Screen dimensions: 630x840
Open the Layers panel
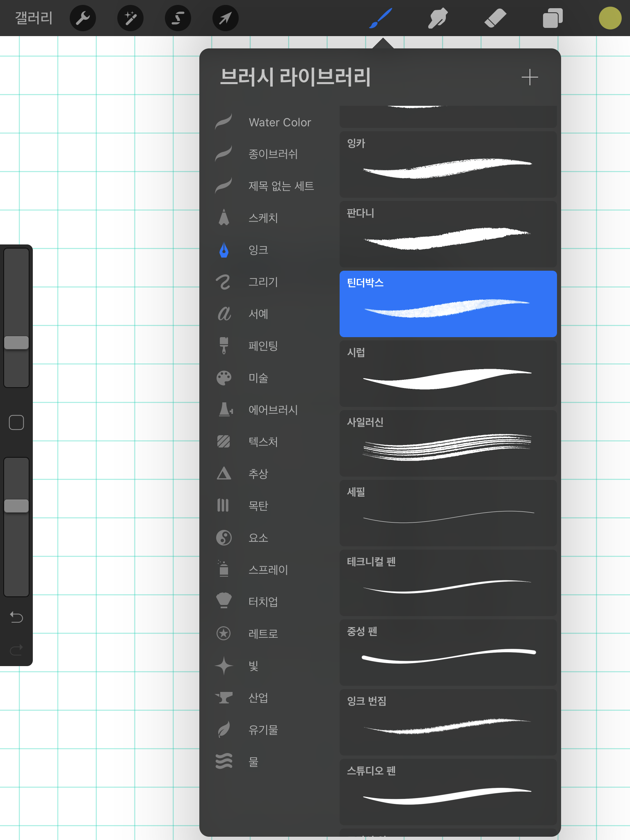(552, 18)
